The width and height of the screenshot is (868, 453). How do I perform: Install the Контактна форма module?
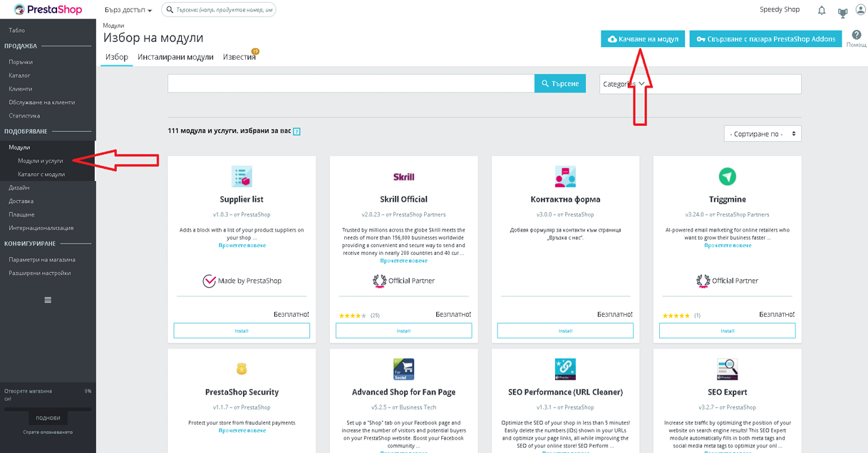pos(565,330)
